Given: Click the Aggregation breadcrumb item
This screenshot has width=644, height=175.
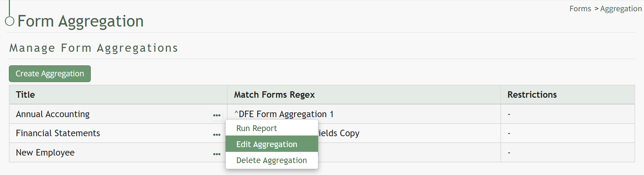Looking at the screenshot, I should (x=621, y=9).
